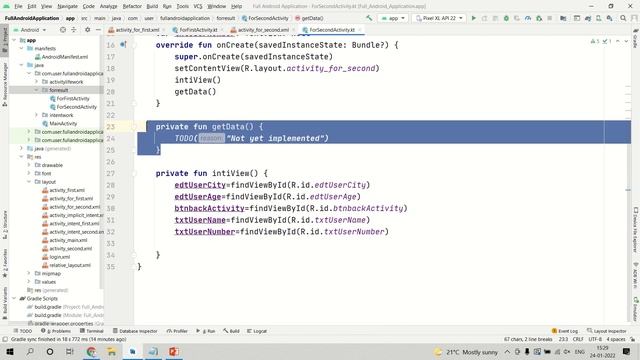Image resolution: width=640 pixels, height=360 pixels.
Task: Open the Profiler tool window
Action: click(x=177, y=331)
